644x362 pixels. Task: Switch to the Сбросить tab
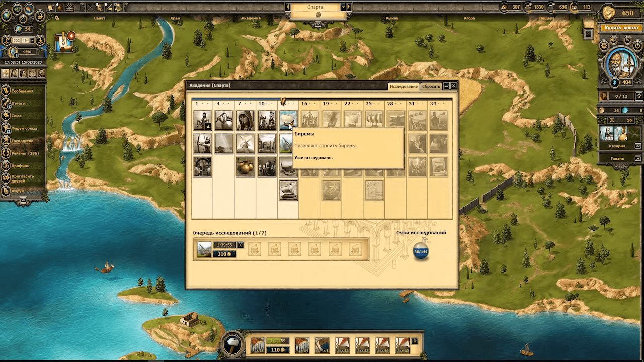pyautogui.click(x=431, y=86)
